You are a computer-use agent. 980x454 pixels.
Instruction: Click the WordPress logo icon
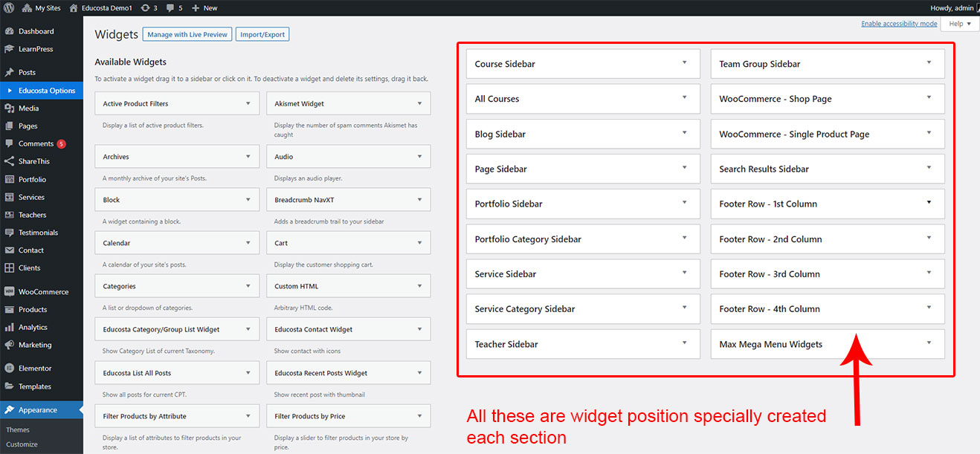pyautogui.click(x=9, y=8)
